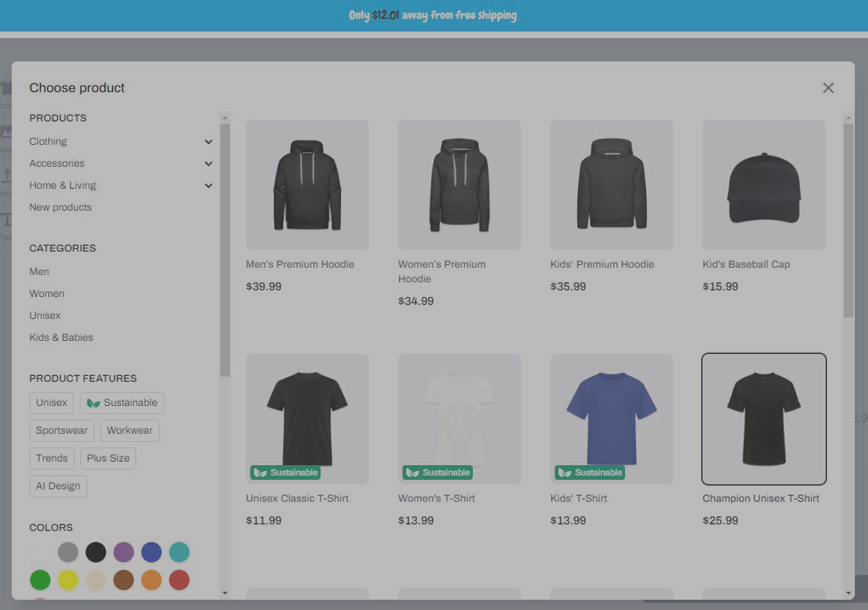This screenshot has width=868, height=610.
Task: Click product grid scrollbar up arrow
Action: [x=848, y=117]
